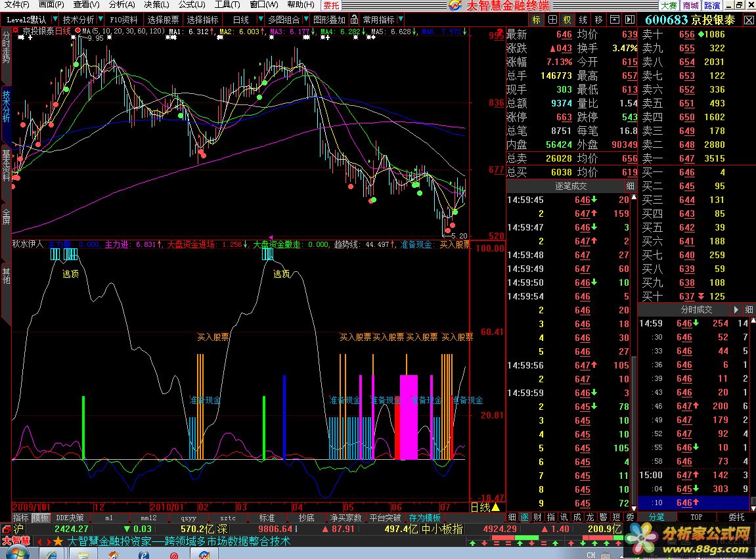
Task: Click the 逐 icon in bottom info row
Action: pyautogui.click(x=525, y=517)
